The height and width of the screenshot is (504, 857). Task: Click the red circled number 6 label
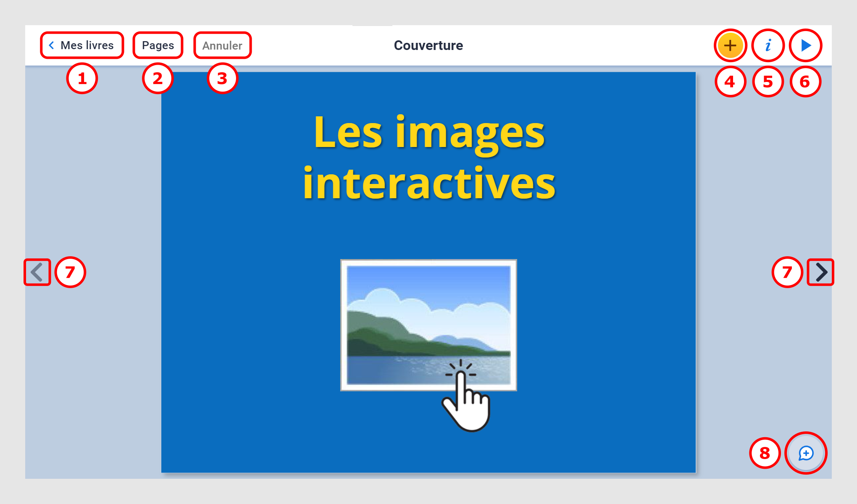[x=805, y=81]
